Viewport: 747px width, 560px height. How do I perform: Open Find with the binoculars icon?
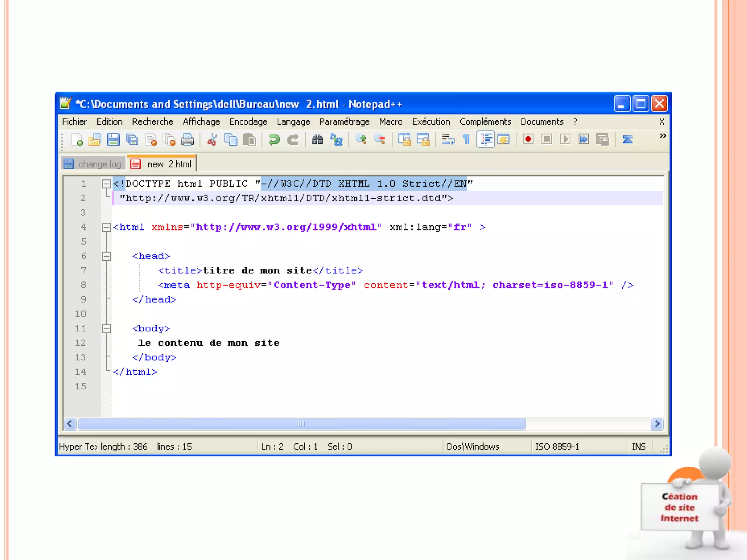click(317, 140)
